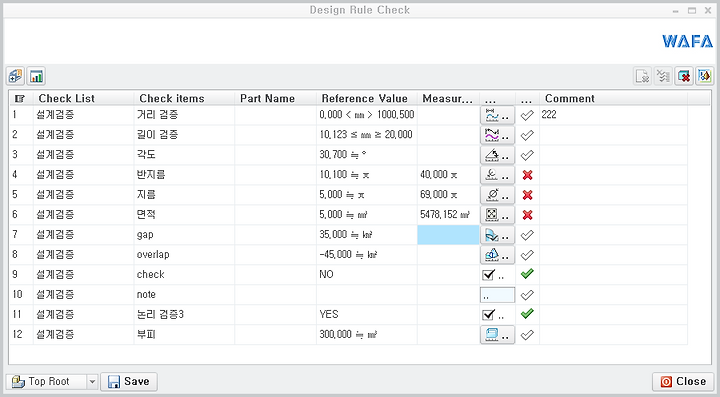
Task: Click the Save button
Action: pyautogui.click(x=129, y=382)
